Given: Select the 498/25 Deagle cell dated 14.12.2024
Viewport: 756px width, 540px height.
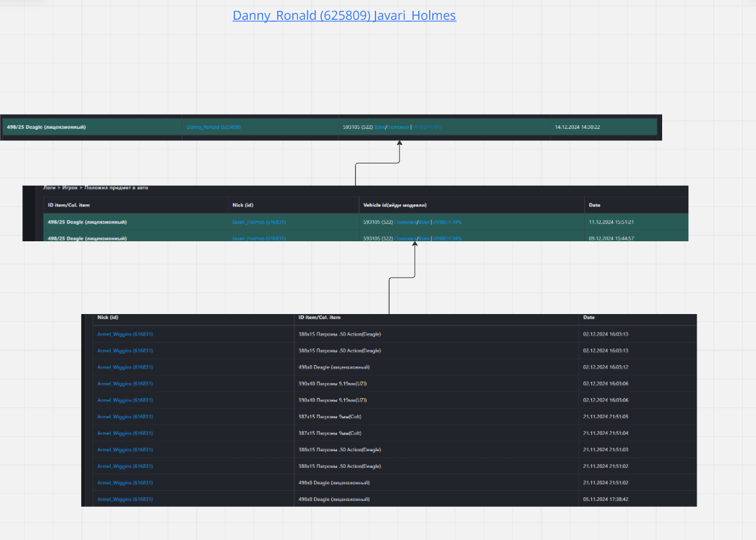Looking at the screenshot, I should coord(46,127).
